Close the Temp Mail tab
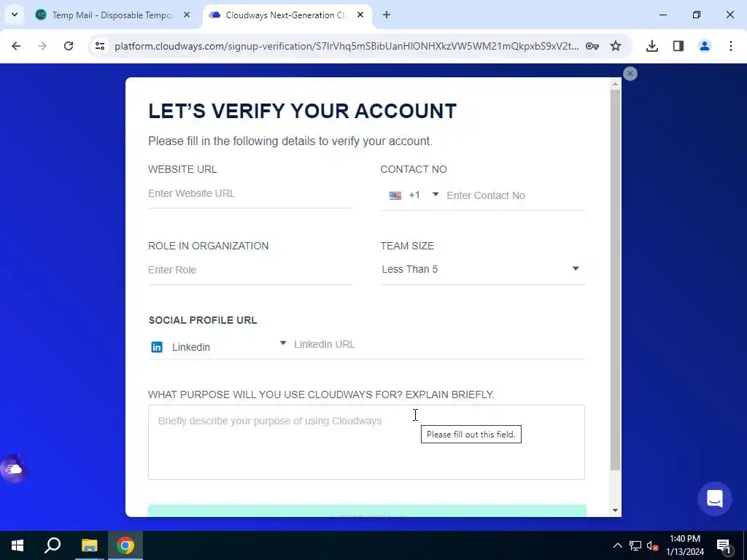The image size is (747, 560). (x=187, y=15)
